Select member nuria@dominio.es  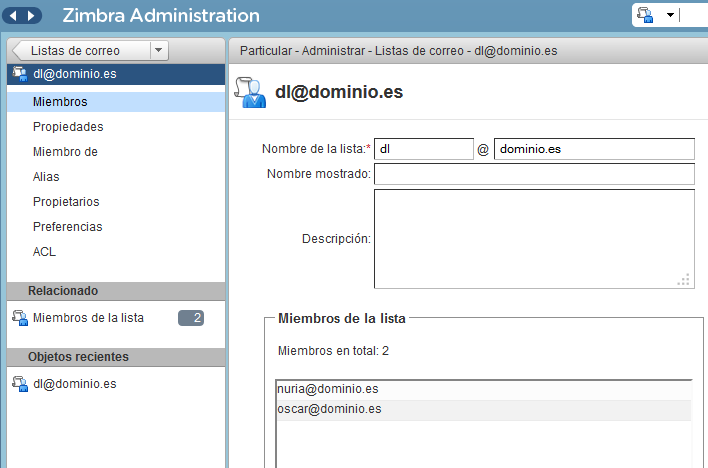tap(484, 389)
